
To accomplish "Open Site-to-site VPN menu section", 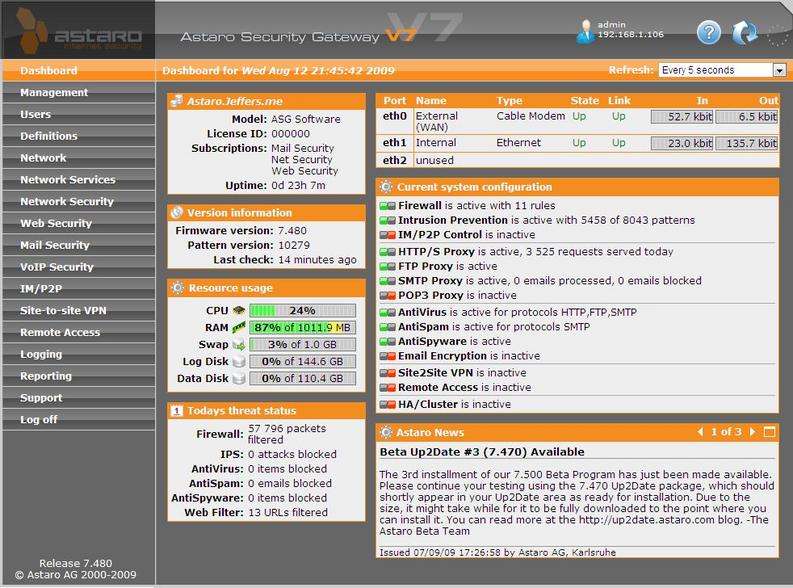I will [x=78, y=310].
